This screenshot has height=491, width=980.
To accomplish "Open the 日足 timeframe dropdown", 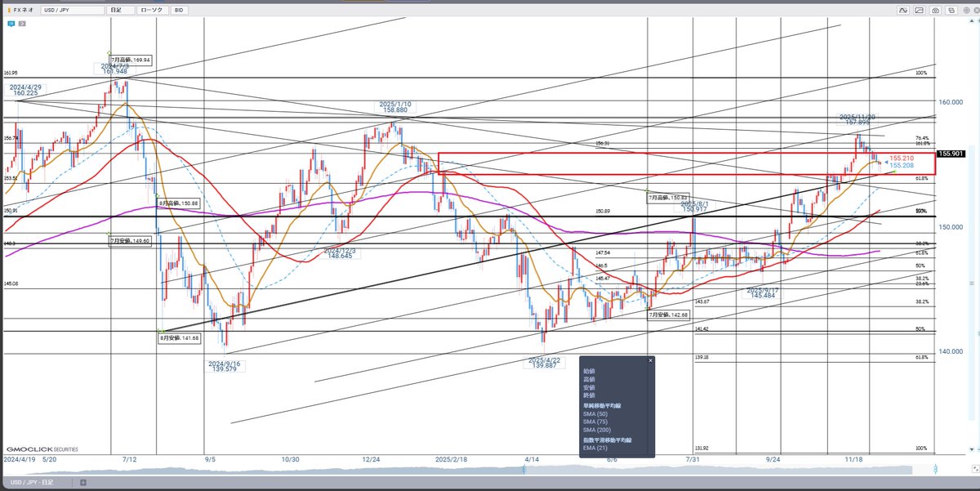I will [x=119, y=11].
